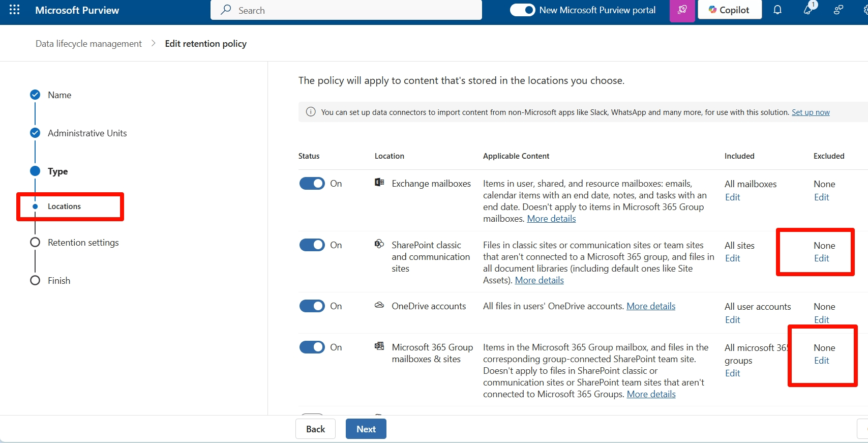This screenshot has height=443, width=868.
Task: Edit included OneDrive user accounts
Action: tap(732, 319)
